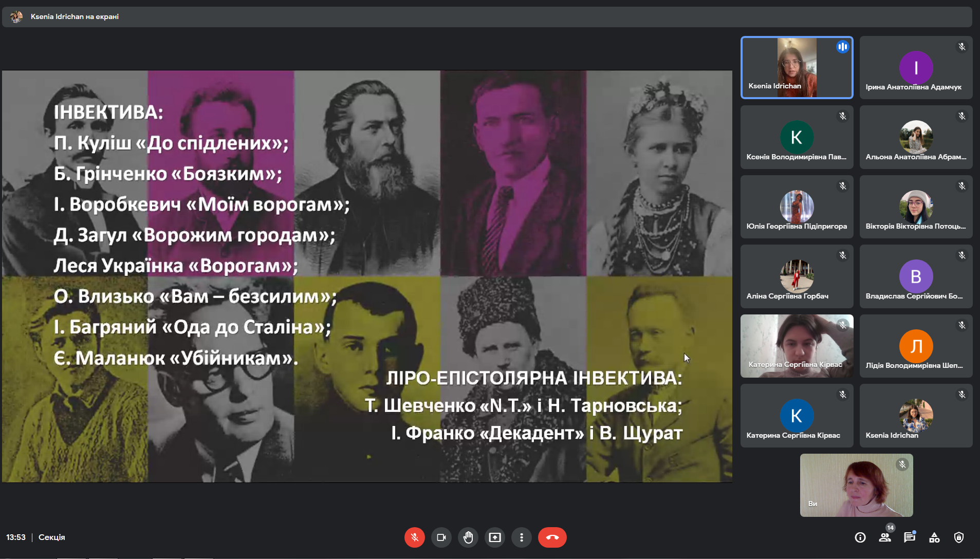This screenshot has width=980, height=559.
Task: Select Катерина Сергіївна Кірвас video tile
Action: click(x=796, y=346)
